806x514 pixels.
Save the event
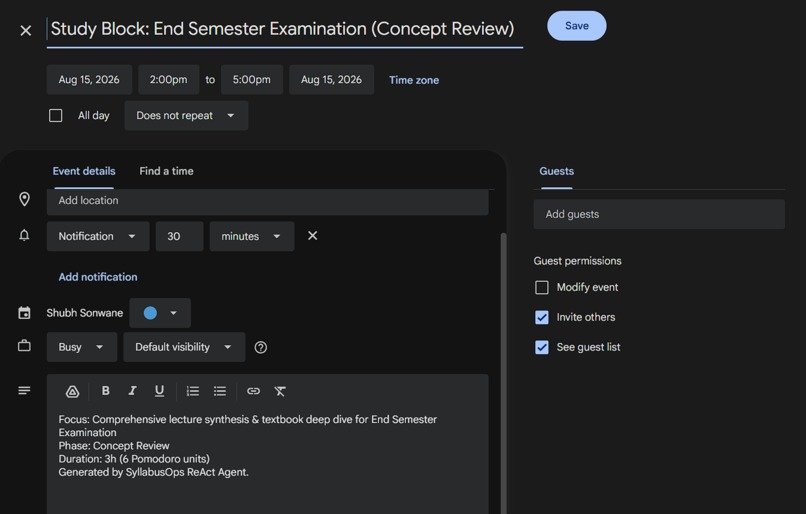point(577,26)
